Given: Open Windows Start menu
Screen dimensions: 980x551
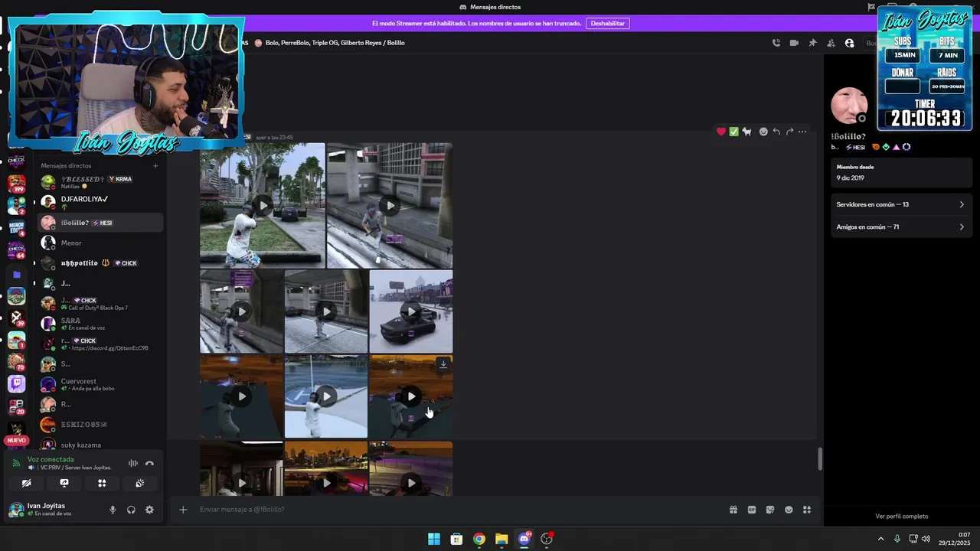Looking at the screenshot, I should [434, 539].
